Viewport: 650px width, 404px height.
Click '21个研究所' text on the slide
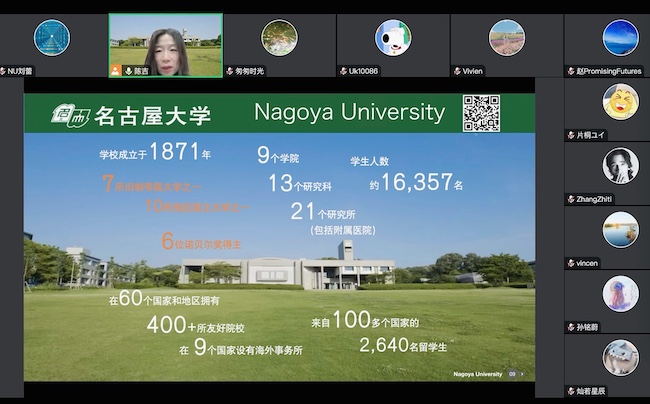[323, 211]
